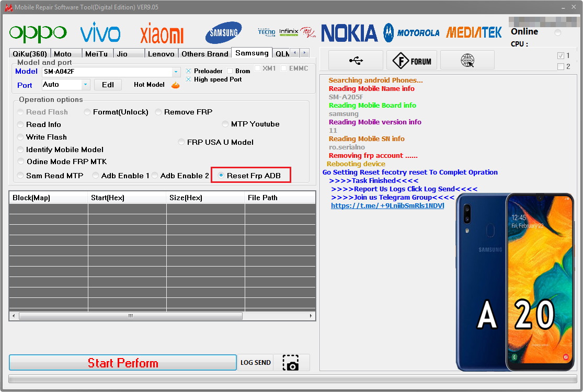Viewport: 583px width, 392px height.
Task: Open the Telegram group link
Action: point(387,206)
